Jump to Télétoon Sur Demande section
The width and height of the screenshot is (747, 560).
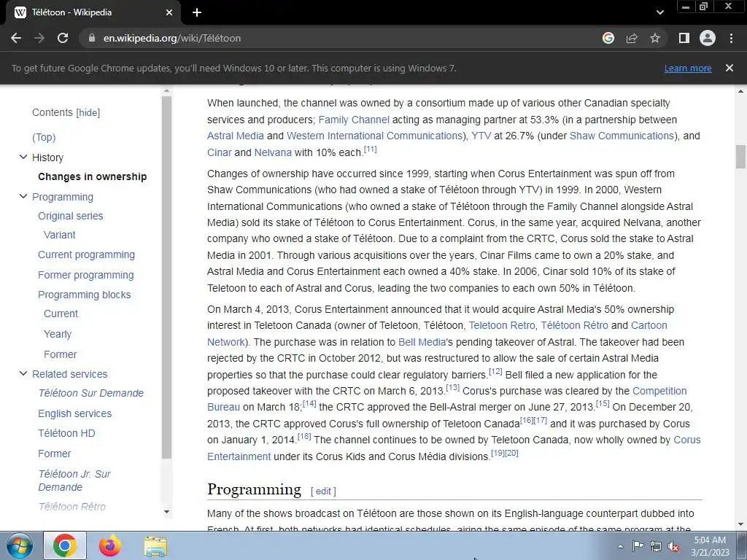pyautogui.click(x=90, y=393)
